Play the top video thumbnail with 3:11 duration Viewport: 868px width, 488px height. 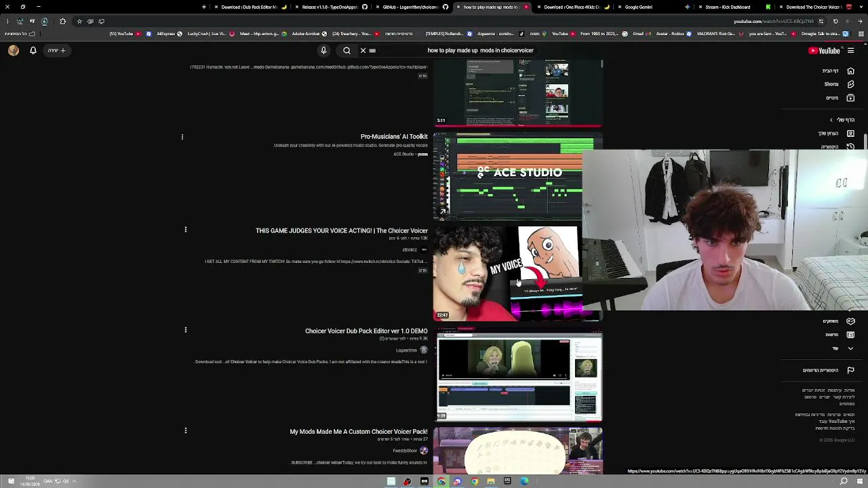click(x=518, y=93)
